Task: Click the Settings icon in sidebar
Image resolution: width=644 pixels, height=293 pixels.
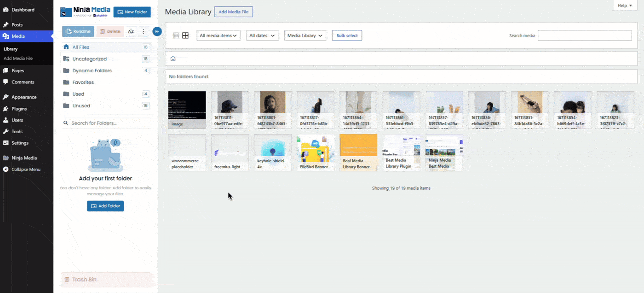Action: coord(6,143)
